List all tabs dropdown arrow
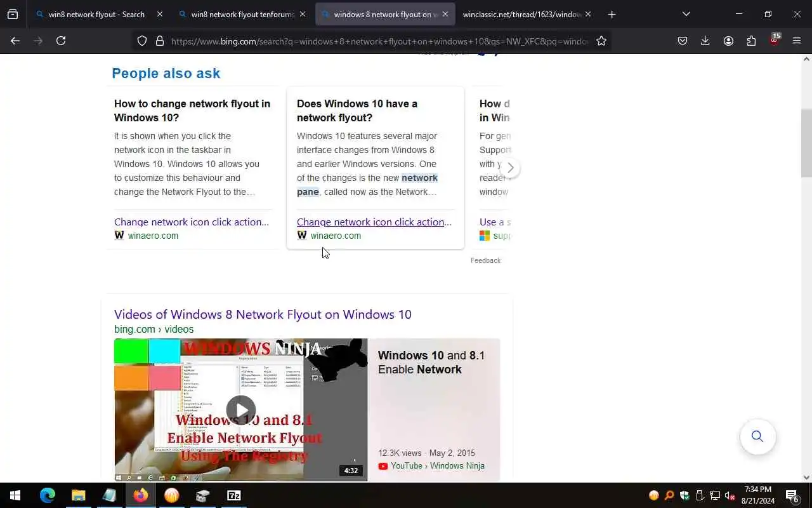The height and width of the screenshot is (508, 812). (x=686, y=14)
